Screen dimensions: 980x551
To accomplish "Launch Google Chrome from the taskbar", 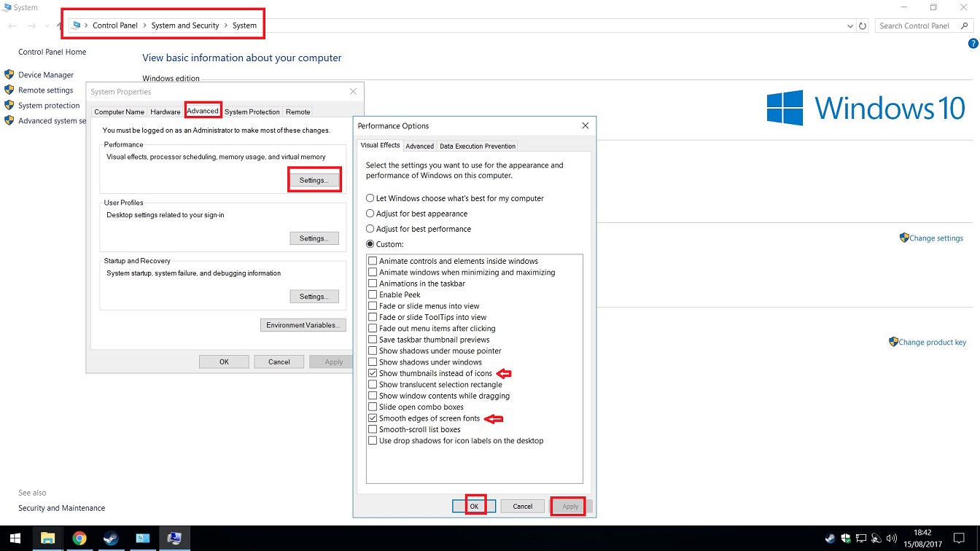I will point(79,539).
